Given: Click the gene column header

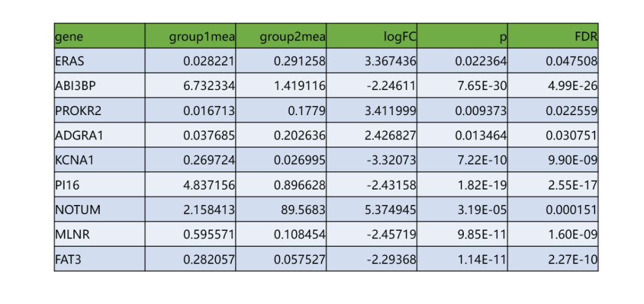Looking at the screenshot, I should pyautogui.click(x=100, y=36).
